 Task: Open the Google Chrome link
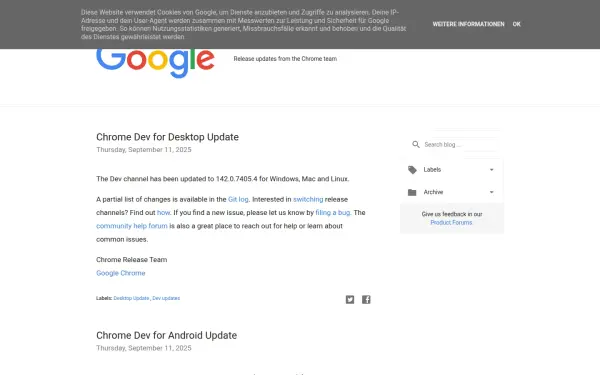pos(121,273)
